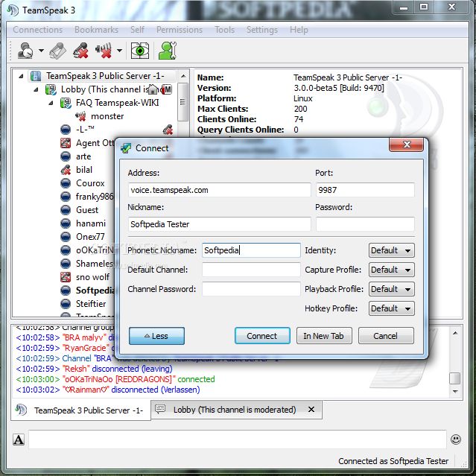476x476 pixels.
Task: Switch to TeamSpeak 3 Public Server chat tab
Action: [x=80, y=410]
